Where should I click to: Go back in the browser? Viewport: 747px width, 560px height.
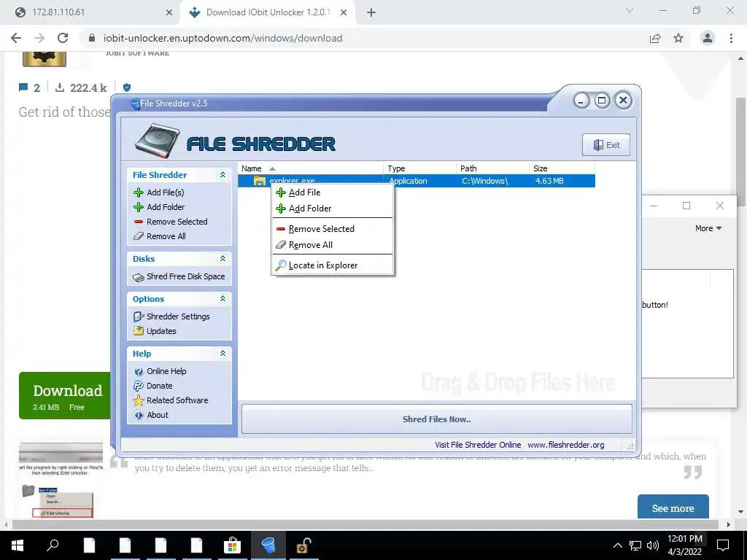tap(16, 38)
